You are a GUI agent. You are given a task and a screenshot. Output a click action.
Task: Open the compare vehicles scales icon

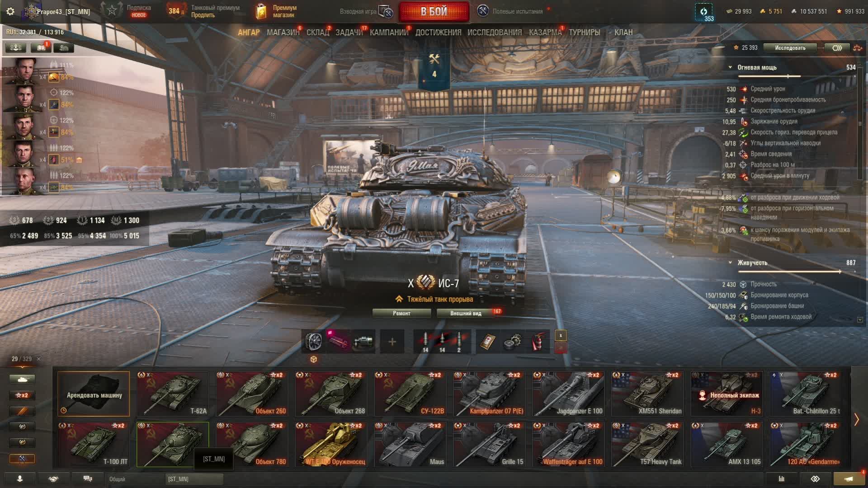(x=857, y=47)
